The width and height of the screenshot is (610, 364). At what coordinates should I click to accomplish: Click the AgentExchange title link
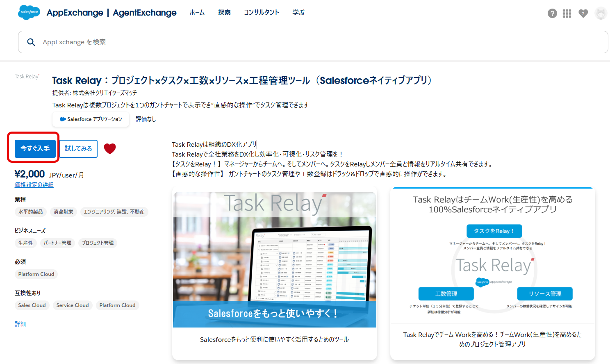pos(145,13)
